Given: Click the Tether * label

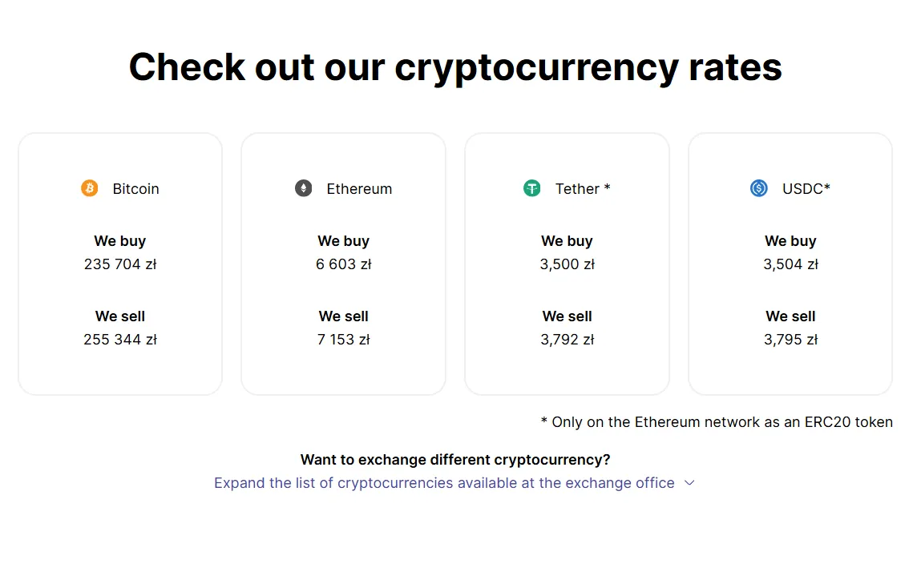Looking at the screenshot, I should (583, 189).
